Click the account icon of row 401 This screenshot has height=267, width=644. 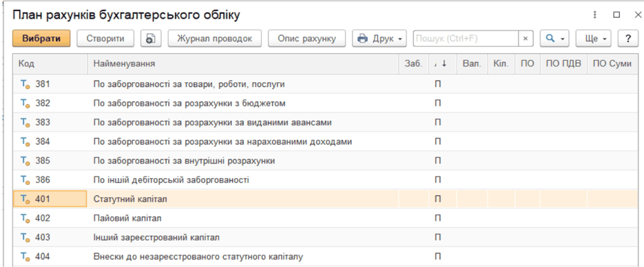click(x=25, y=199)
